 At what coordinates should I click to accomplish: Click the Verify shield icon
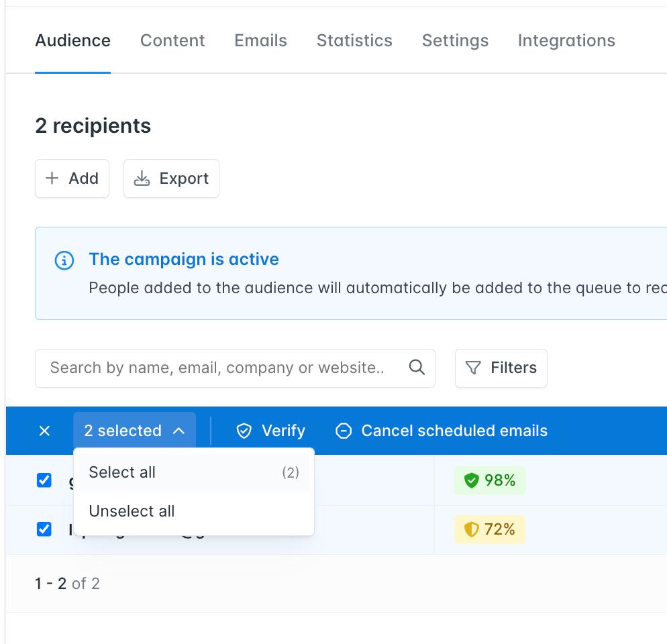244,431
